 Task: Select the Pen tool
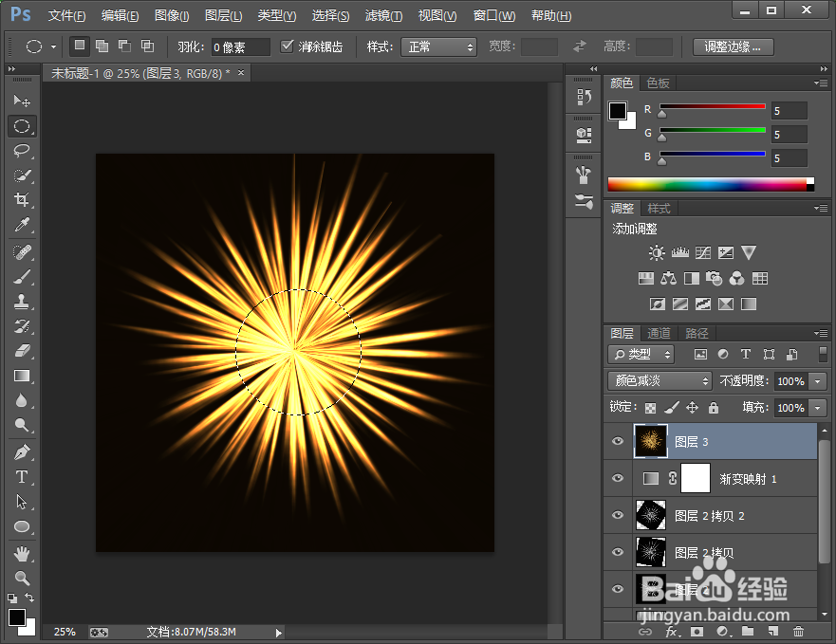point(21,452)
